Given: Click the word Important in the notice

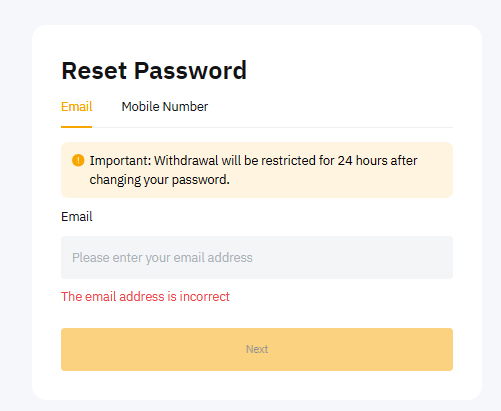Looking at the screenshot, I should [x=120, y=161].
